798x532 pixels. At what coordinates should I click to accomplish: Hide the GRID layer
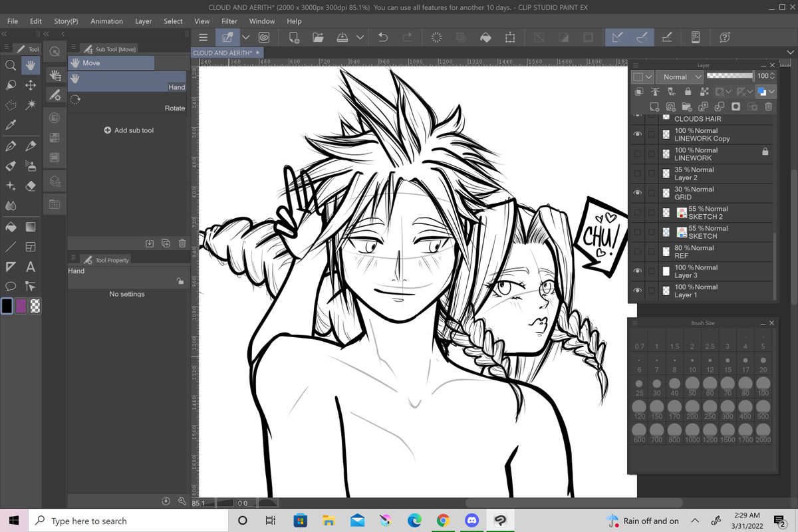[638, 193]
